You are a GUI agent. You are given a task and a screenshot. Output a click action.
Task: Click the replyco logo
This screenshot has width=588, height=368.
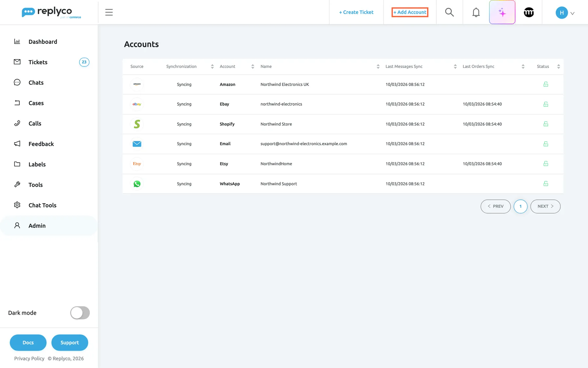[x=51, y=12]
